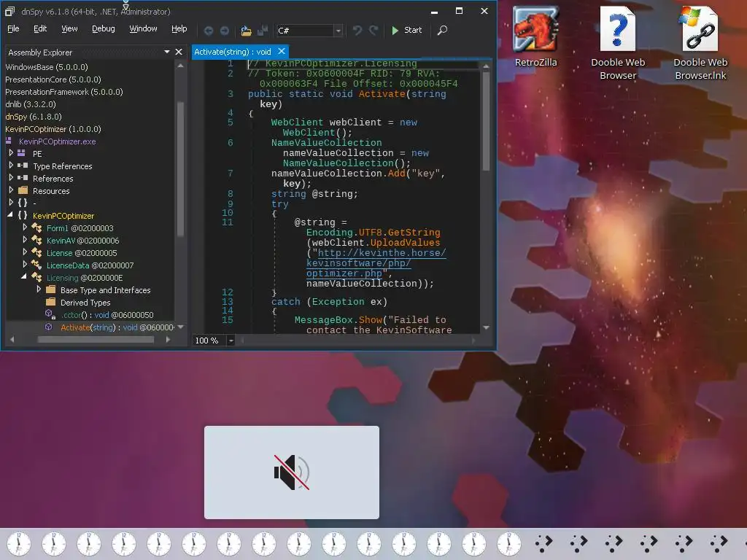Close the Assembly Explorer panel
747x560 pixels.
(179, 52)
